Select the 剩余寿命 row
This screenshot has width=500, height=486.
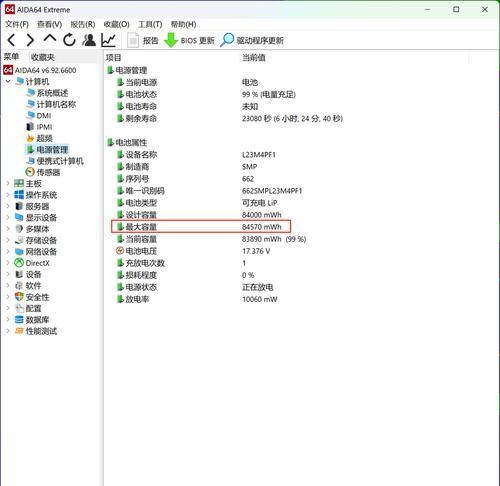(x=229, y=118)
